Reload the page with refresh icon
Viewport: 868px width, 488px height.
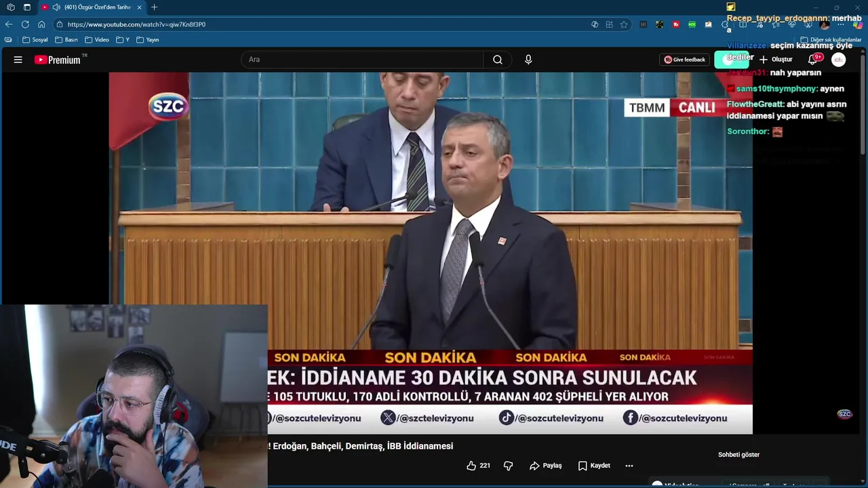pyautogui.click(x=25, y=24)
